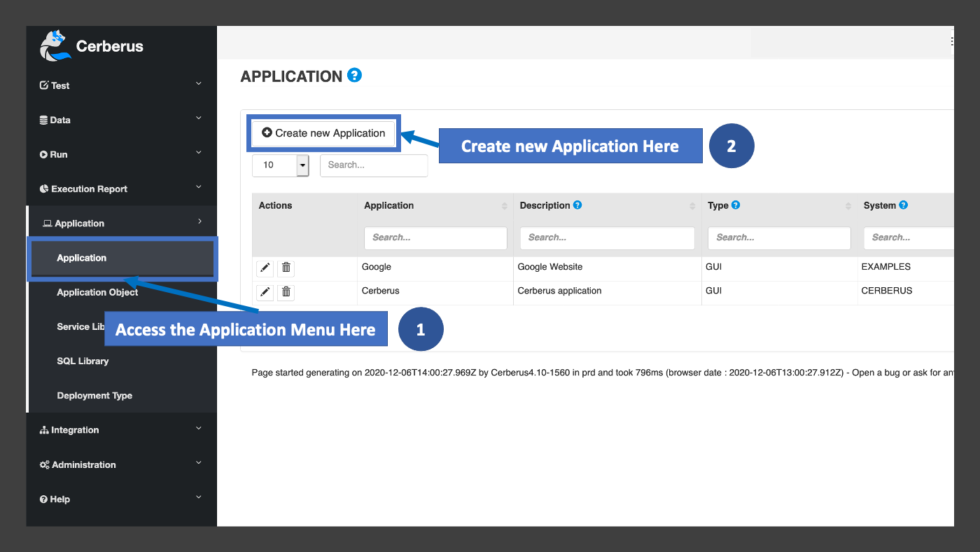Image resolution: width=980 pixels, height=552 pixels.
Task: Open the Execution Report sidebar menu
Action: pyautogui.click(x=122, y=188)
